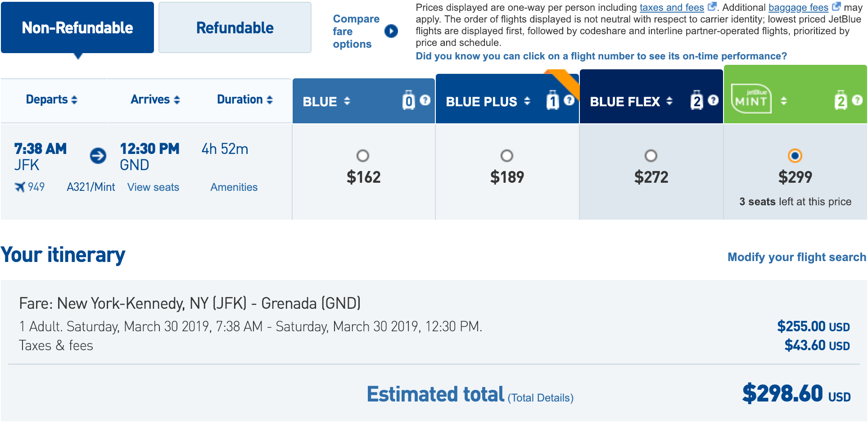
Task: Open the Mint fare help question mark
Action: tap(857, 100)
